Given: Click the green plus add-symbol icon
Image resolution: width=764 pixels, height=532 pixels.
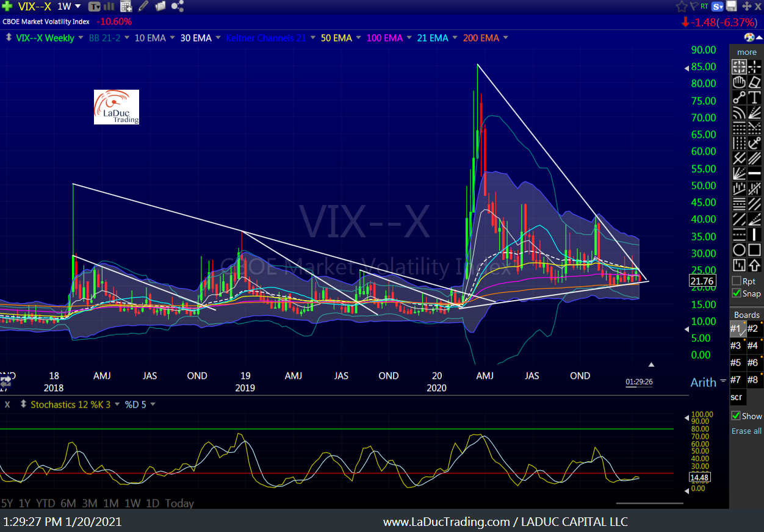Looking at the screenshot, I should (7, 7).
